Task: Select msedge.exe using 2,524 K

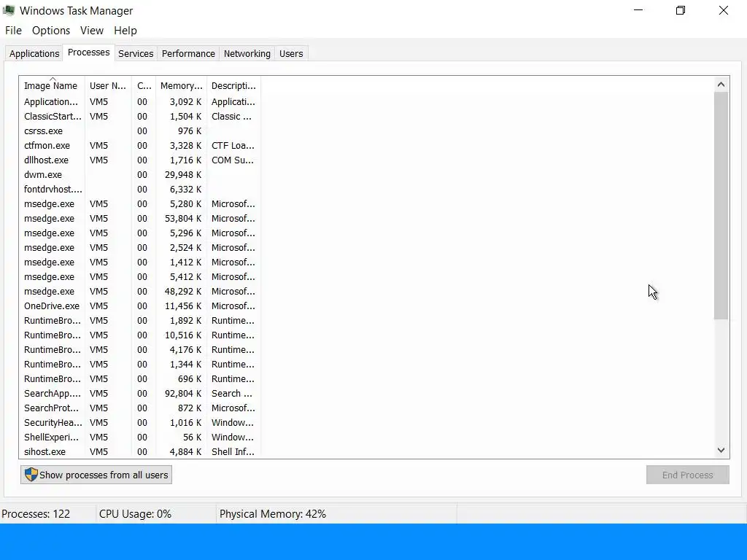Action: 139,248
